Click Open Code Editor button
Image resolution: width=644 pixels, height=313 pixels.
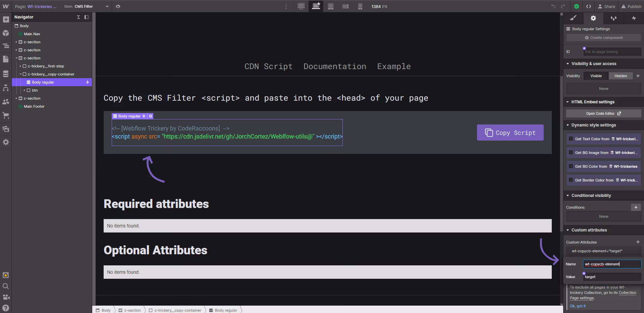pyautogui.click(x=603, y=113)
